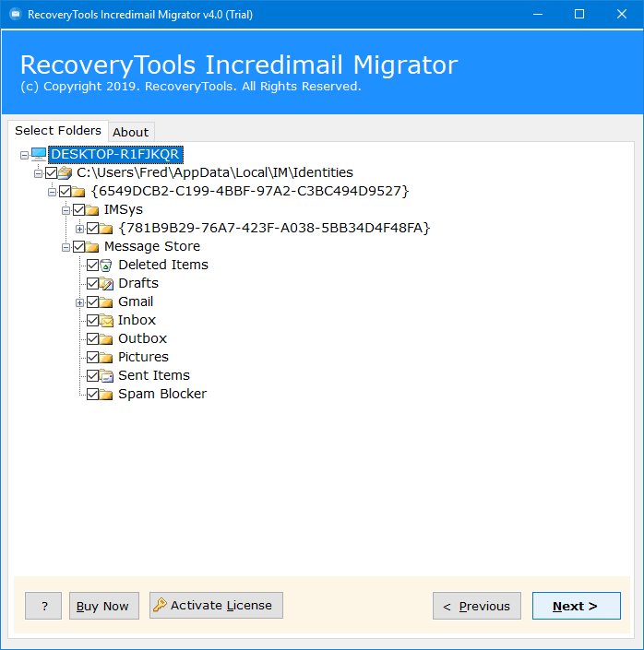Switch to the Select Folders tab
The width and height of the screenshot is (644, 650).
click(x=58, y=131)
